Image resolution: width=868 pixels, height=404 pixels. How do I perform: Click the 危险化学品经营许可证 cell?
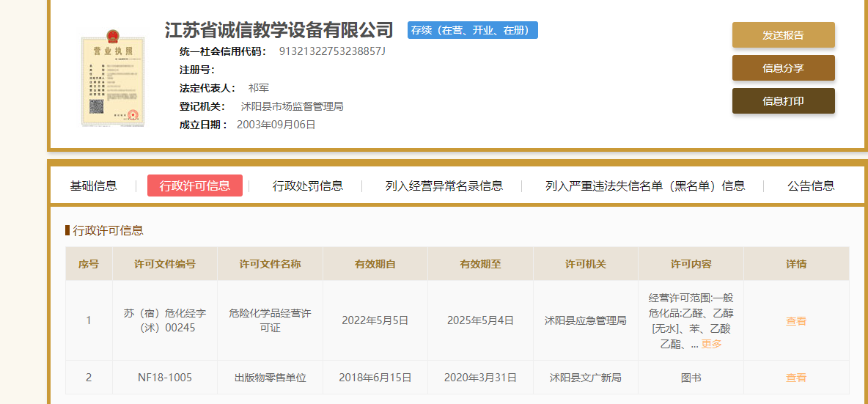click(x=270, y=320)
